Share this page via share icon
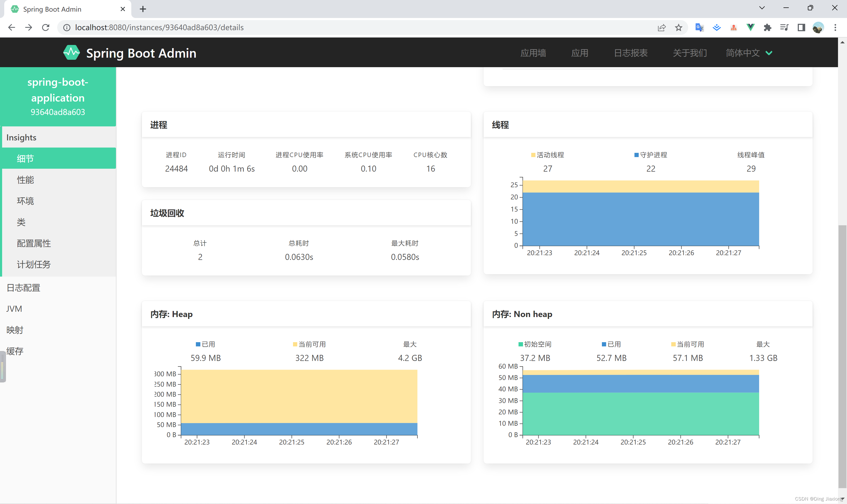The width and height of the screenshot is (847, 504). [661, 28]
